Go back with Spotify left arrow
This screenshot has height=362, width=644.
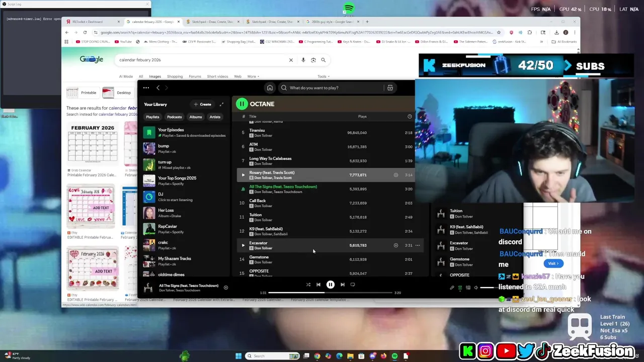(x=157, y=88)
